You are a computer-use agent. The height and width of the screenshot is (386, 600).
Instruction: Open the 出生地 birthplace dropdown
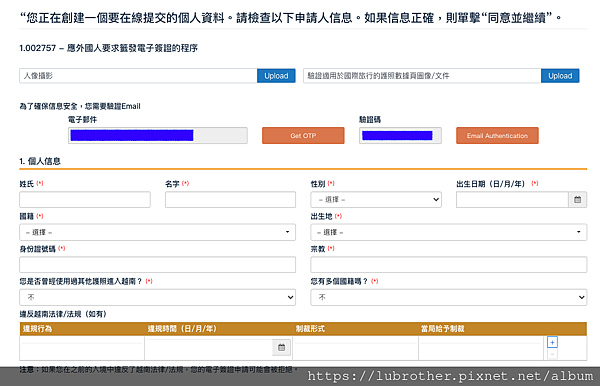pos(448,232)
